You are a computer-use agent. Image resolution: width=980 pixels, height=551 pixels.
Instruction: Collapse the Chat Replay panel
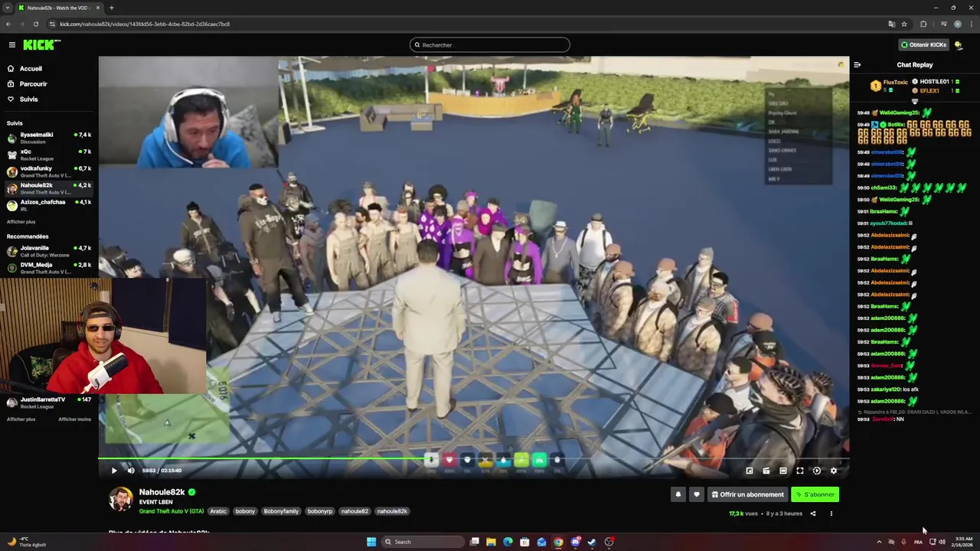(857, 65)
